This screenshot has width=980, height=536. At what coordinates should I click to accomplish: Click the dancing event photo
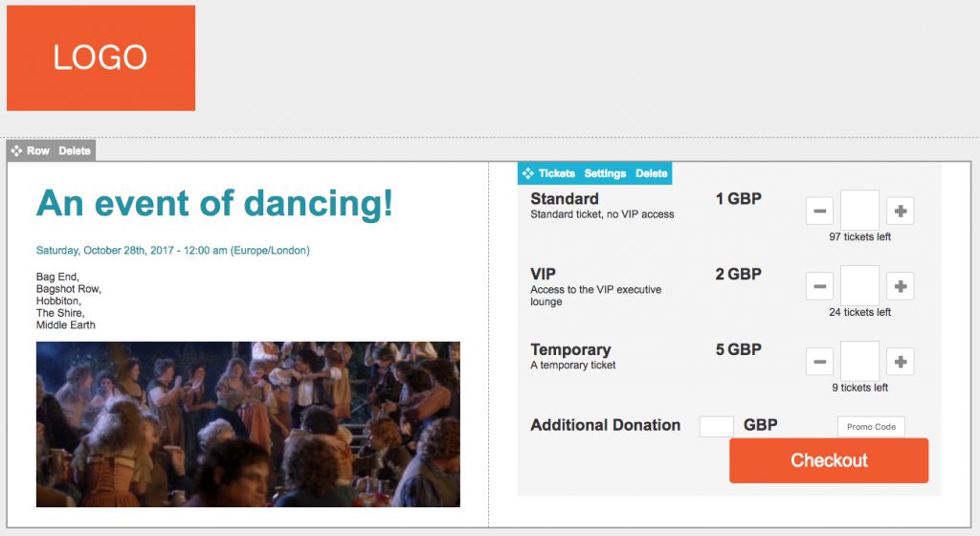tap(248, 424)
